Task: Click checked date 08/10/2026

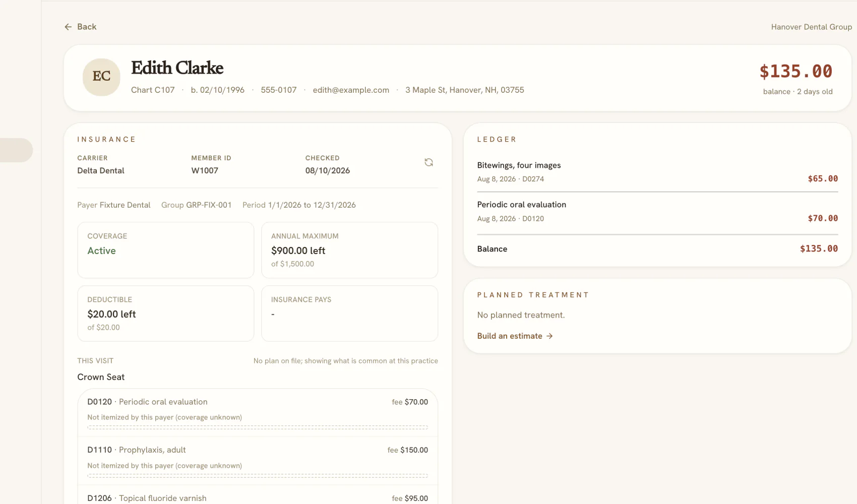Action: coord(328,170)
